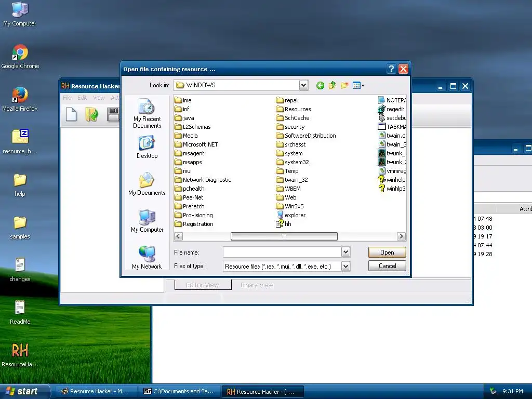Select the system32 folder
The width and height of the screenshot is (532, 399).
click(292, 162)
